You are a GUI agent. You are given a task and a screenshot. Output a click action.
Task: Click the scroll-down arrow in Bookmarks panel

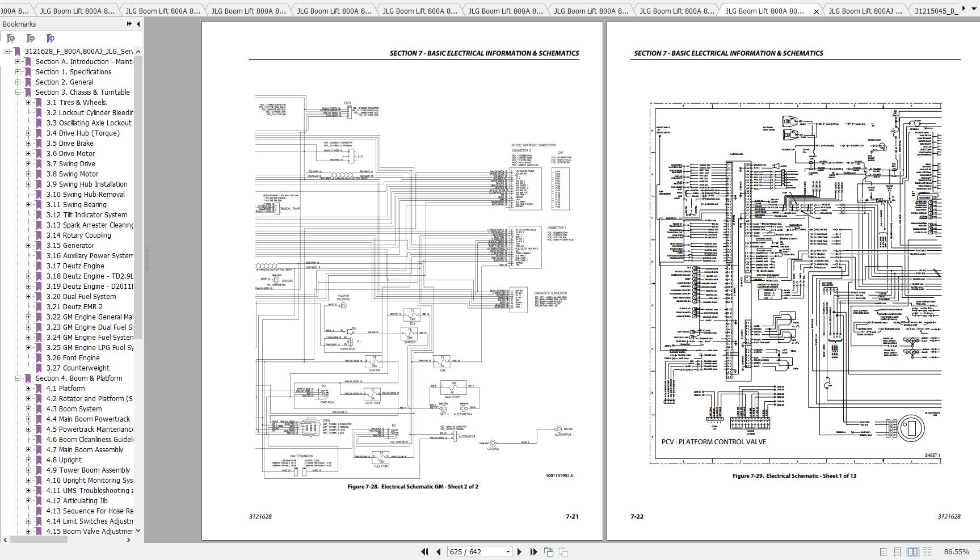click(138, 531)
